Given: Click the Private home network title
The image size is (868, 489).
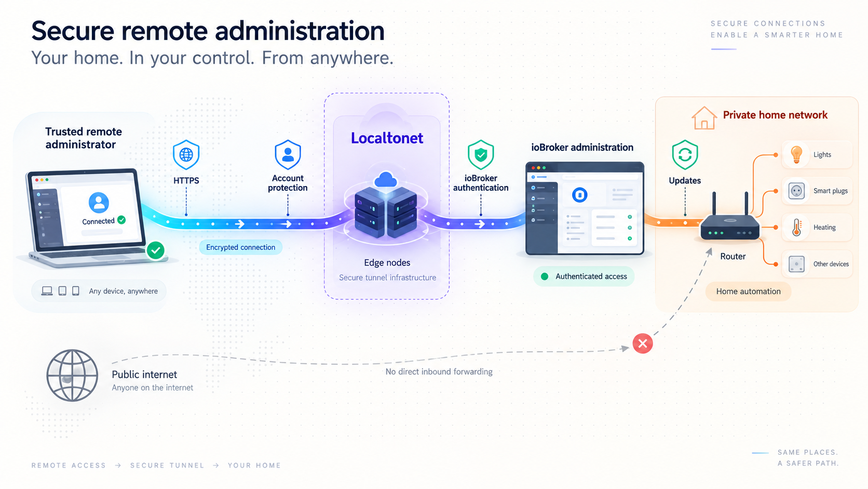Looking at the screenshot, I should [x=775, y=115].
